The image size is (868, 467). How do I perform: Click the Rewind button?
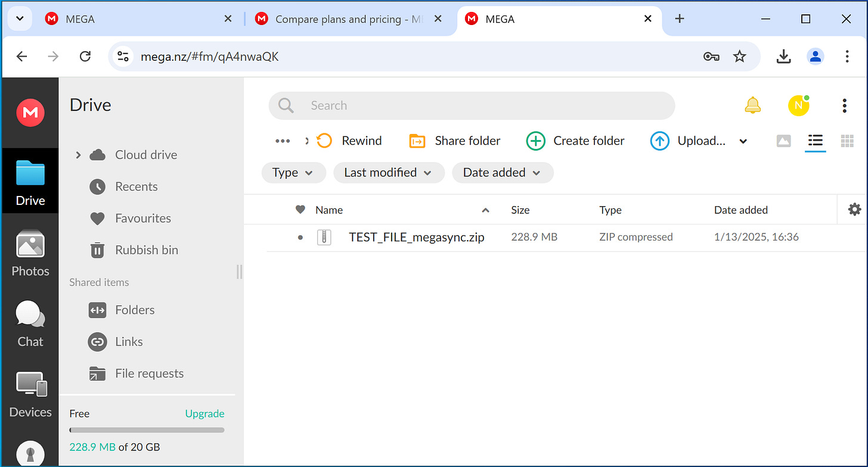click(x=349, y=141)
